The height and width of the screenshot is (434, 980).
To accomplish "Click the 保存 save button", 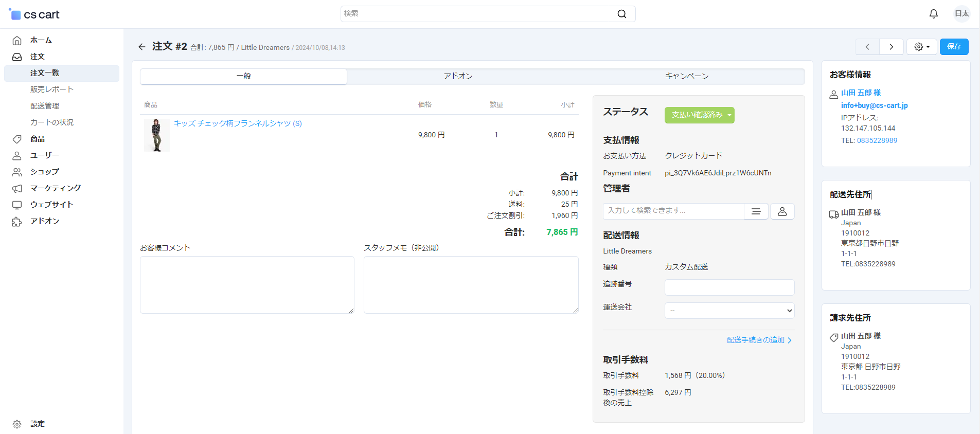I will 954,47.
